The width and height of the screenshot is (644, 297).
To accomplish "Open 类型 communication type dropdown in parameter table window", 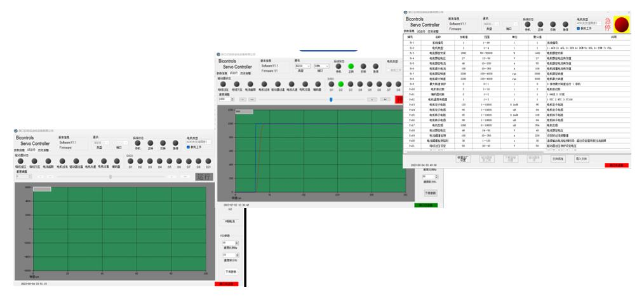I will pos(491,24).
